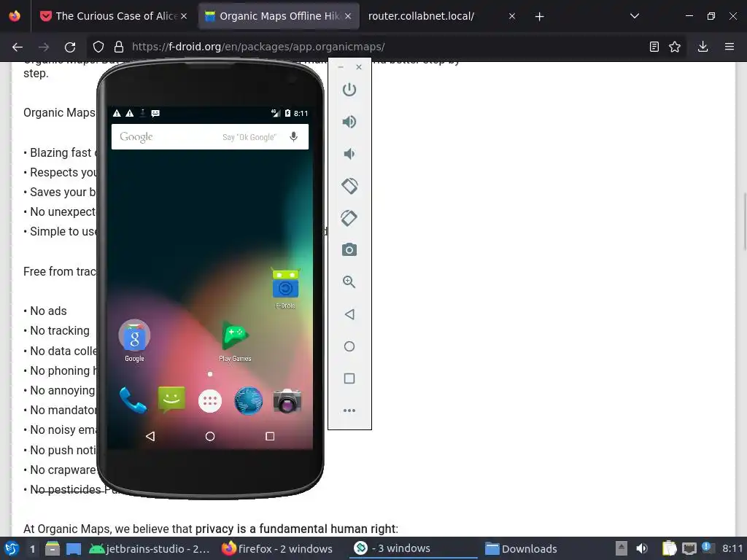Open the Downloads taskbar window
The image size is (747, 560).
coord(521,548)
